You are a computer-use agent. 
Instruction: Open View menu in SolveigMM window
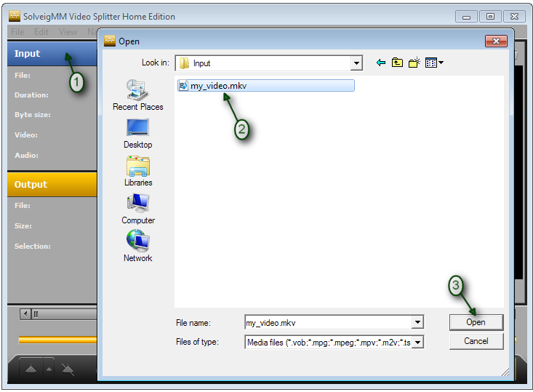68,32
